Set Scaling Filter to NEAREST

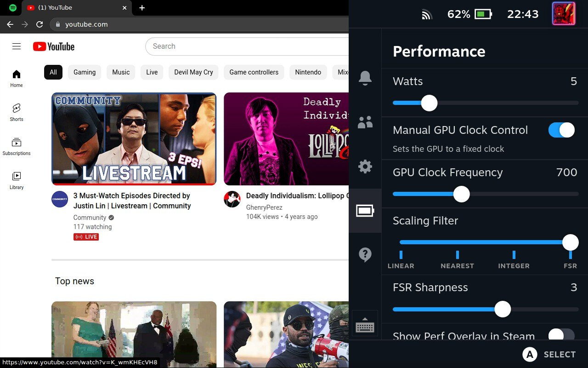pyautogui.click(x=457, y=255)
